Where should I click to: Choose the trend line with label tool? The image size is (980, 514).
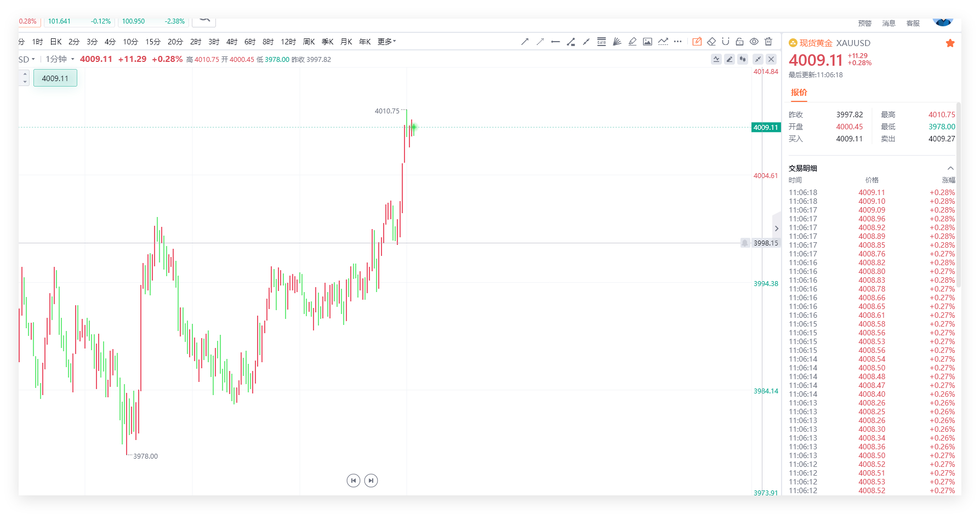coord(571,42)
